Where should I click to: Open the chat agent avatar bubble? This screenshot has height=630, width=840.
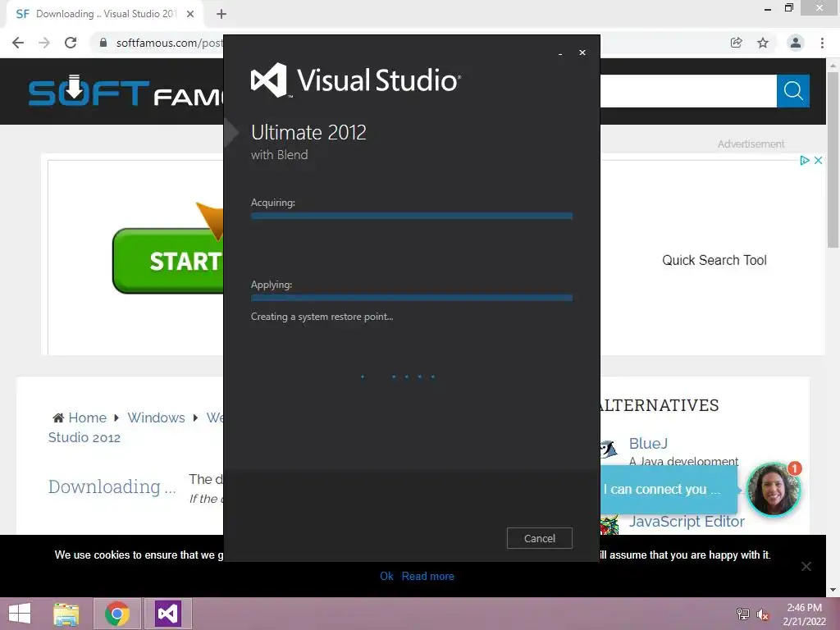pos(773,489)
